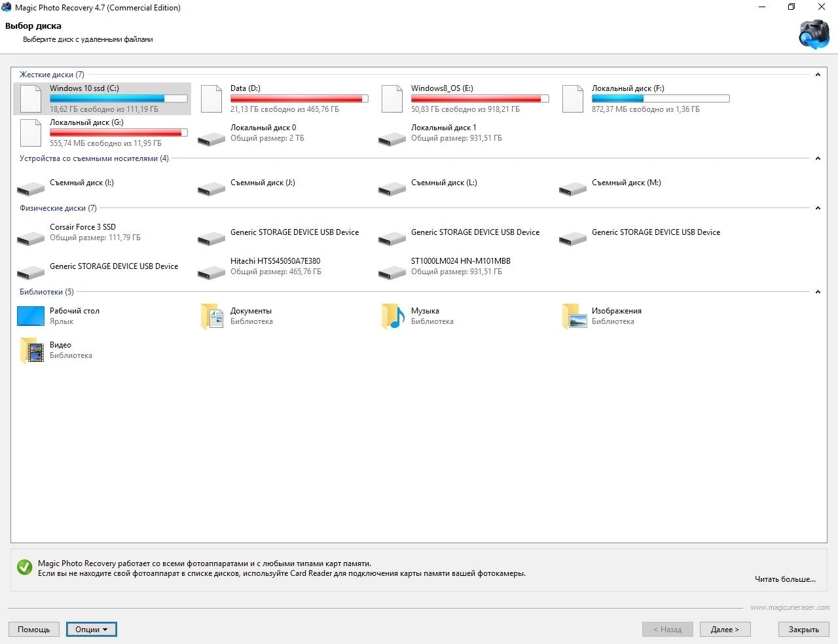
Task: Select the Hitachi HTS545050A7E380 disk icon
Action: pos(211,272)
